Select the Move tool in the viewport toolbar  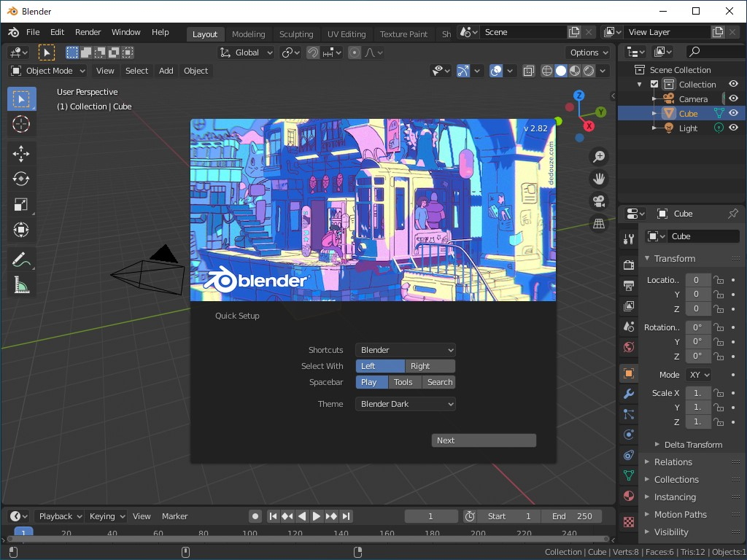coord(21,153)
